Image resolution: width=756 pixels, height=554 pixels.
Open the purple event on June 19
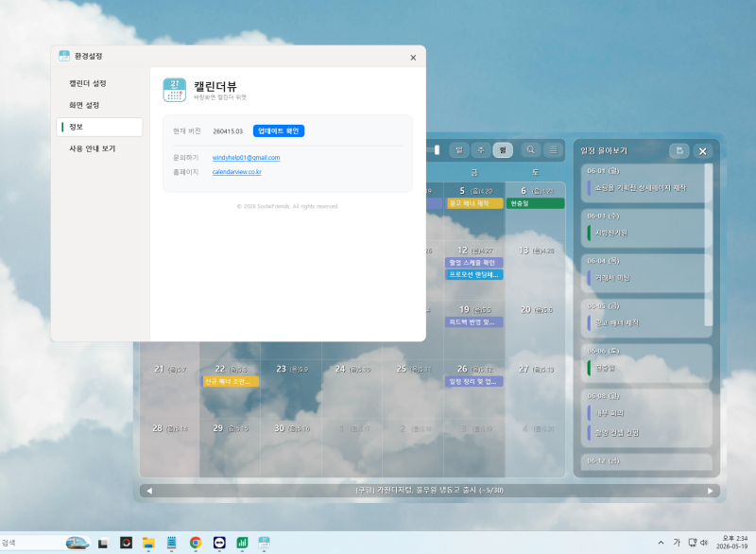coord(475,322)
